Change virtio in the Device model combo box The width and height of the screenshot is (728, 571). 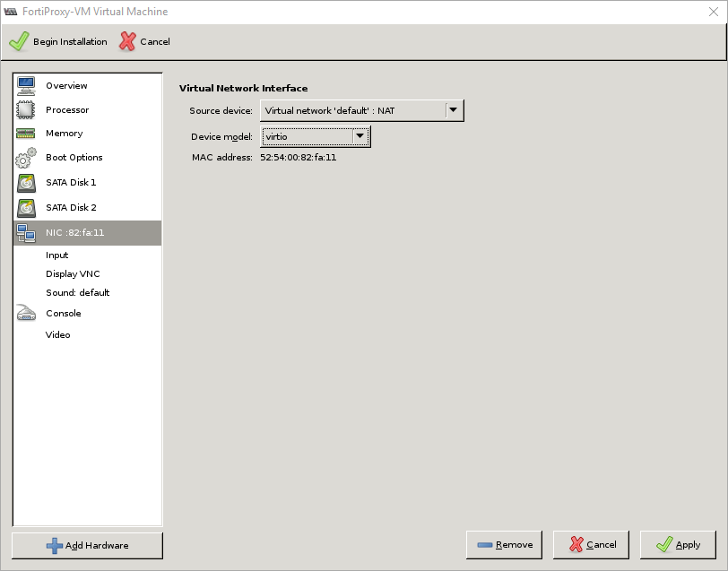tap(314, 135)
